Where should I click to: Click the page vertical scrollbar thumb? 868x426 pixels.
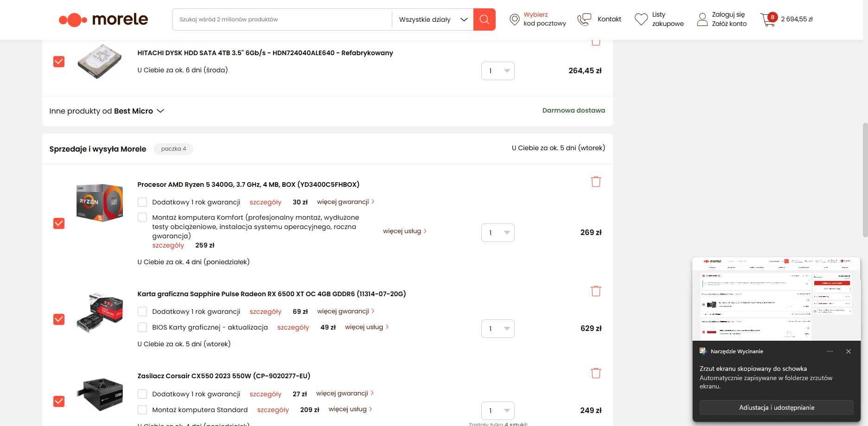[x=865, y=181]
